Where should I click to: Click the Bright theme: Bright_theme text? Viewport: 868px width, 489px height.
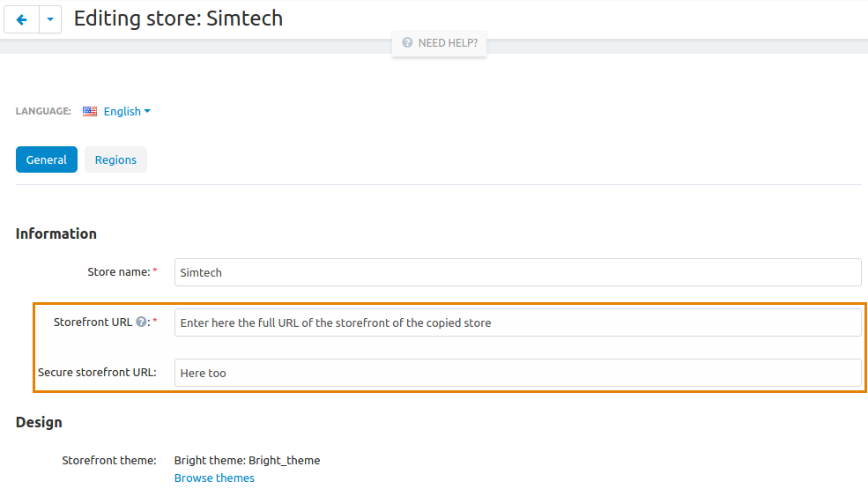tap(247, 460)
